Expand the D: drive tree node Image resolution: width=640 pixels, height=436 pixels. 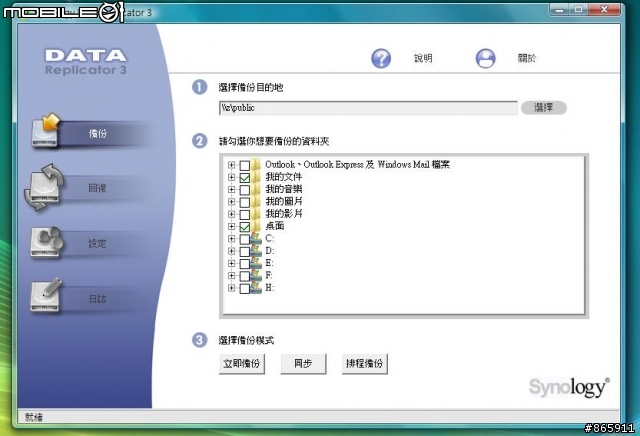231,251
